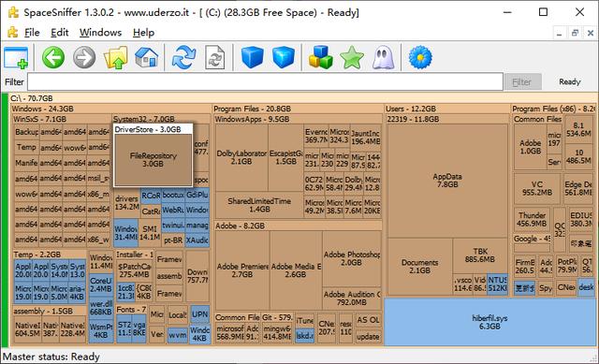Screen dimensions: 599x364
Task: Start a new master scan (blue arrows)
Action: click(x=183, y=57)
